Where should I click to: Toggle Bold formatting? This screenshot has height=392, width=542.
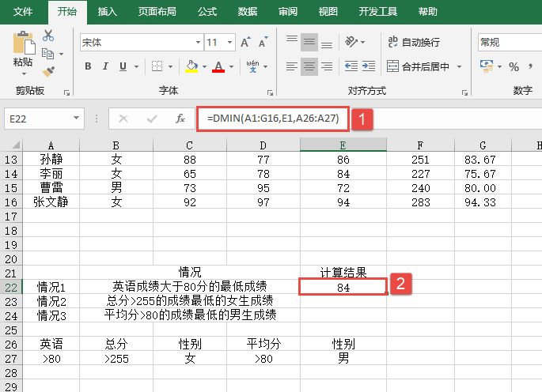(89, 66)
